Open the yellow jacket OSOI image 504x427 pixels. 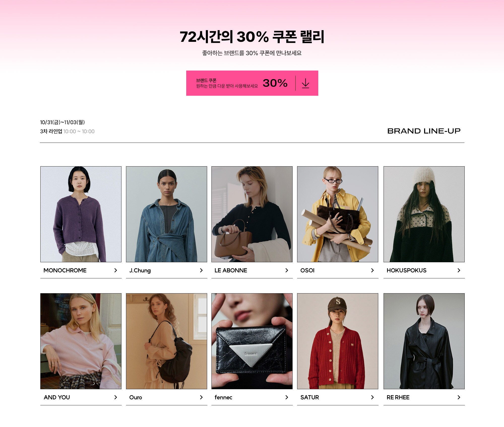coord(338,214)
